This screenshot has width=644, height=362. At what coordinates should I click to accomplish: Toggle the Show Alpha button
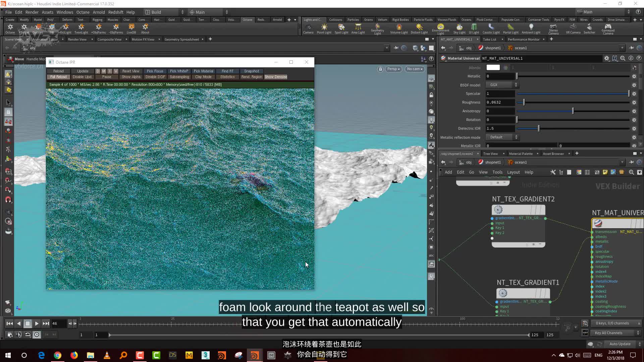tap(131, 77)
